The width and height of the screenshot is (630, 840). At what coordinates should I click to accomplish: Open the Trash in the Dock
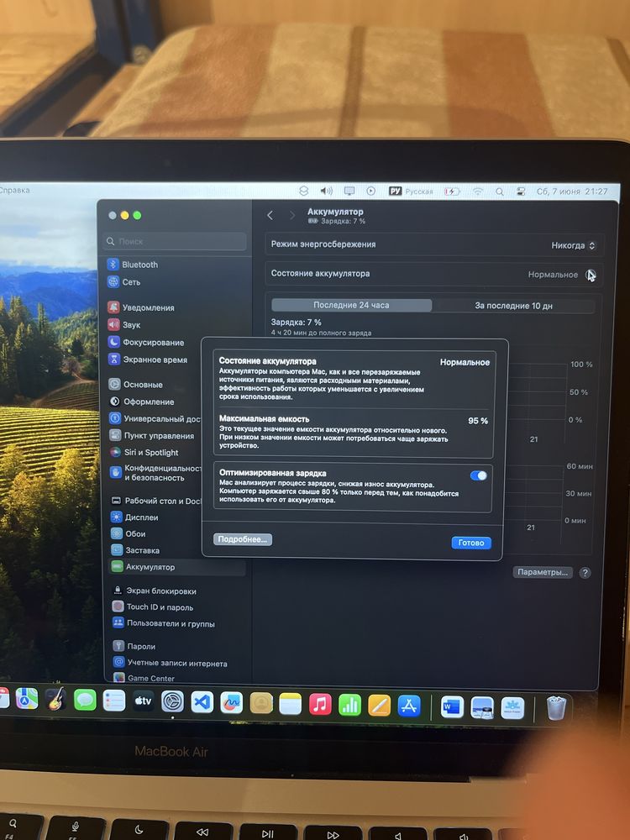coord(556,708)
